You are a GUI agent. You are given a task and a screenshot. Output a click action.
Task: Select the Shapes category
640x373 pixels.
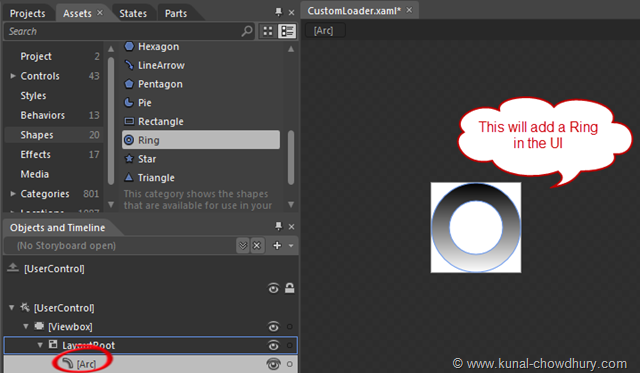click(54, 135)
